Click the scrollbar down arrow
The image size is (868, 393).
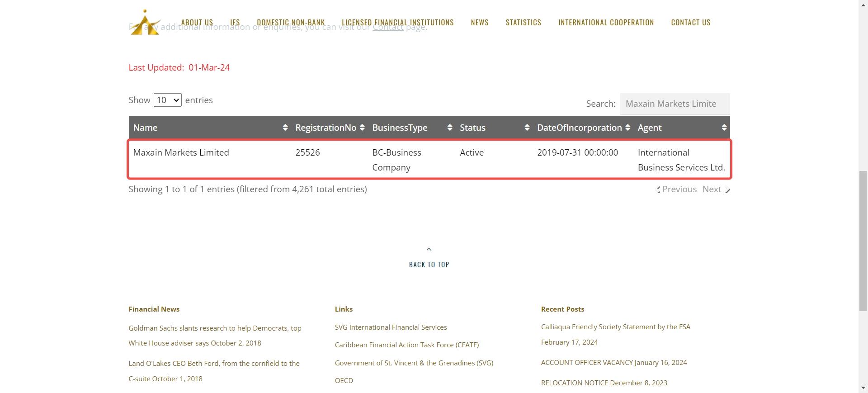click(x=863, y=388)
